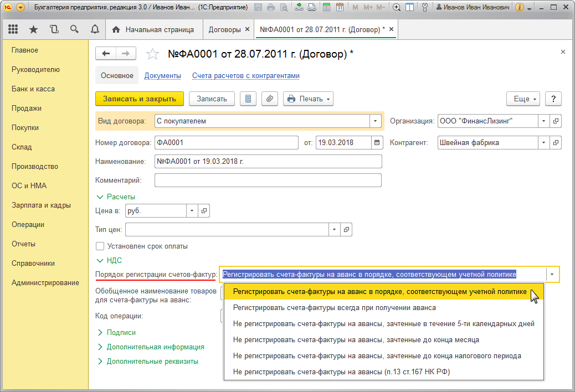Open the service tools wrench icon
575x392 pixels.
[425, 7]
